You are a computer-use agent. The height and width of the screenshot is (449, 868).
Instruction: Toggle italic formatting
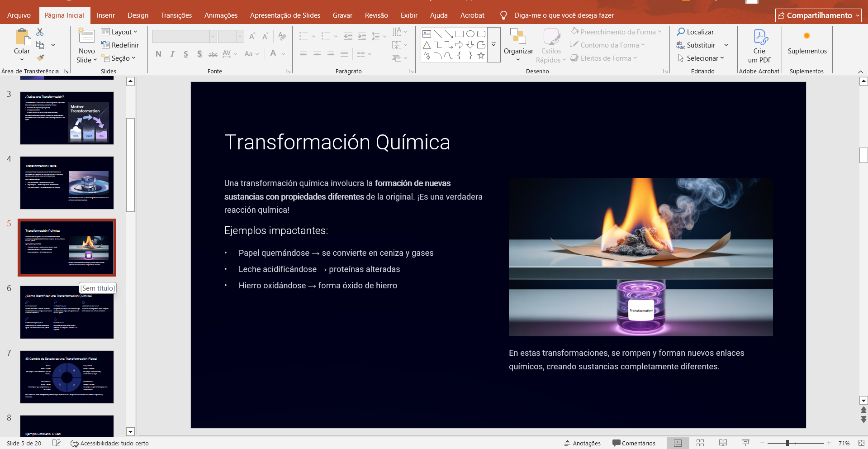tap(172, 54)
